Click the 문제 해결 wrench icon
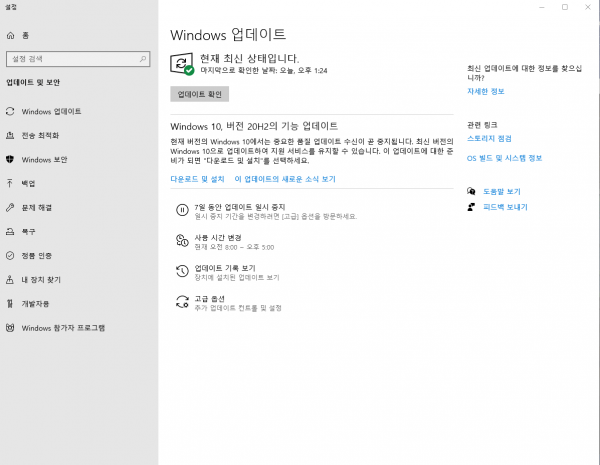600x465 pixels. click(x=10, y=207)
